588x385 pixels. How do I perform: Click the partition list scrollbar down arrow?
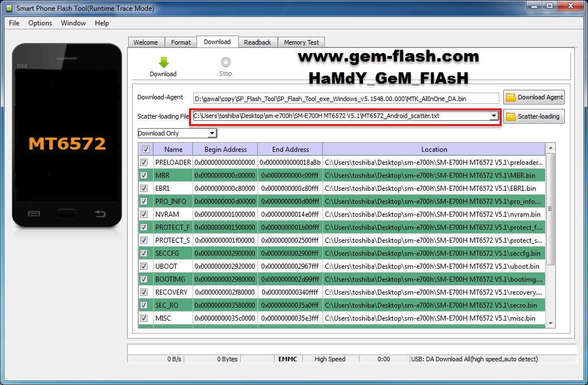pos(551,323)
